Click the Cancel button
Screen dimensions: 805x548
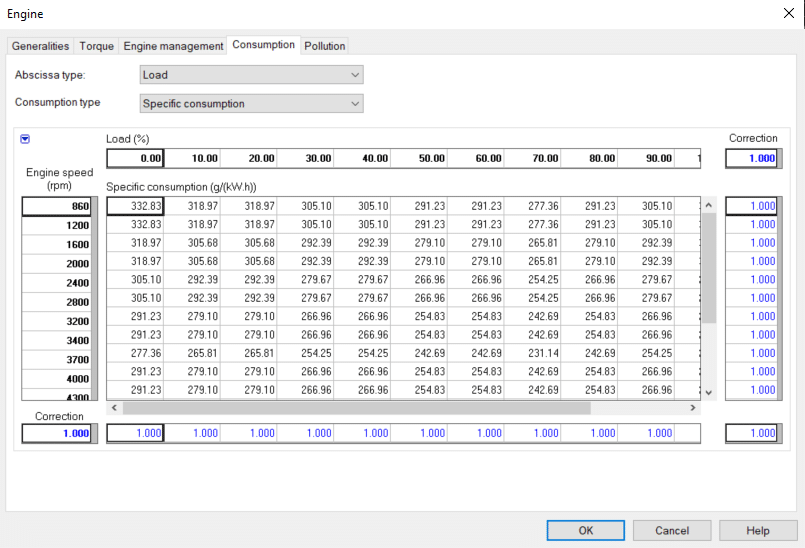point(672,531)
